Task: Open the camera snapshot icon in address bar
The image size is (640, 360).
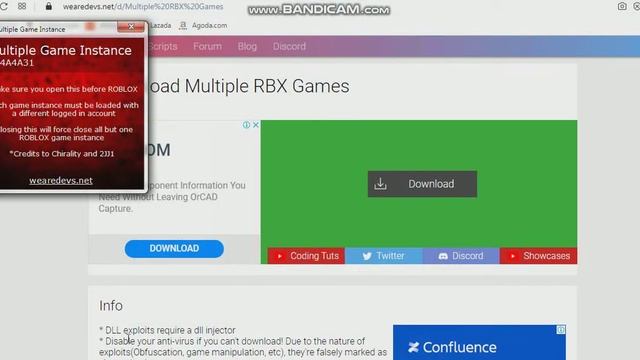Action: tap(622, 6)
